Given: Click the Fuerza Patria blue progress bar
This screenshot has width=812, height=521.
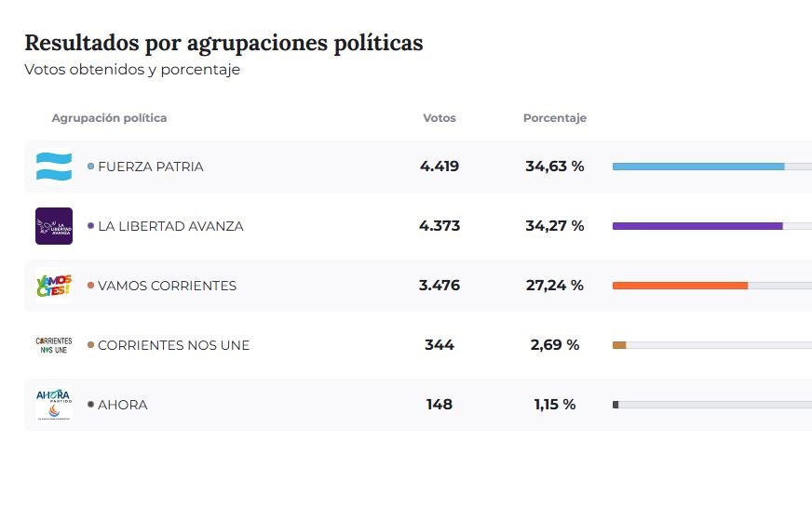Looking at the screenshot, I should point(697,167).
